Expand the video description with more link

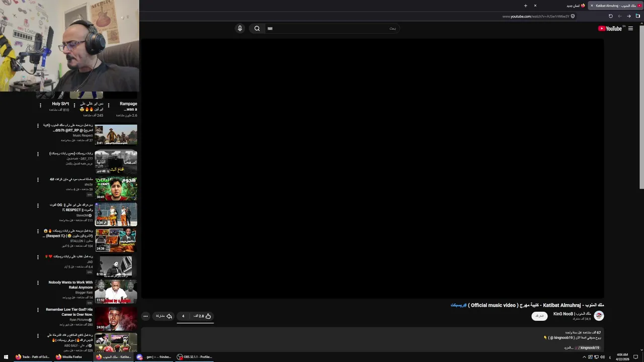pyautogui.click(x=569, y=347)
